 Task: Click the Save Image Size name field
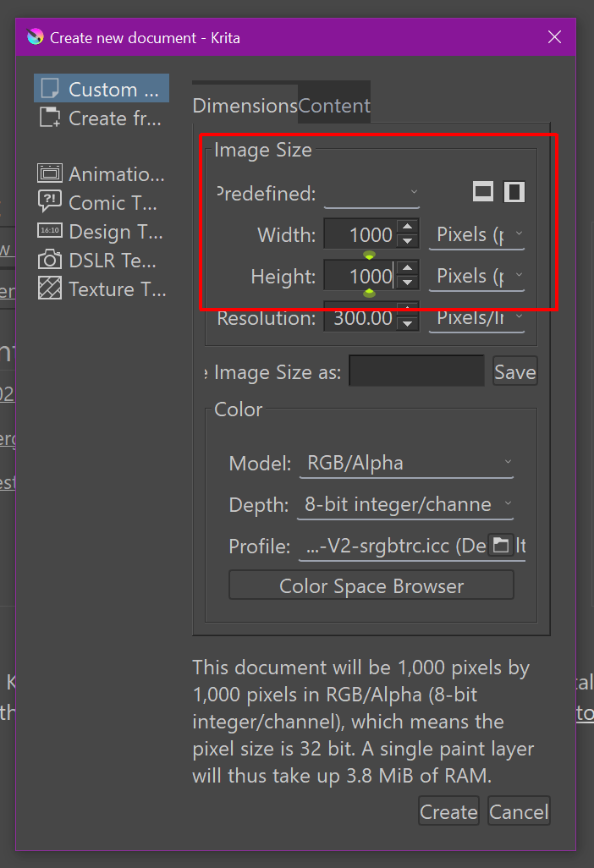(416, 371)
